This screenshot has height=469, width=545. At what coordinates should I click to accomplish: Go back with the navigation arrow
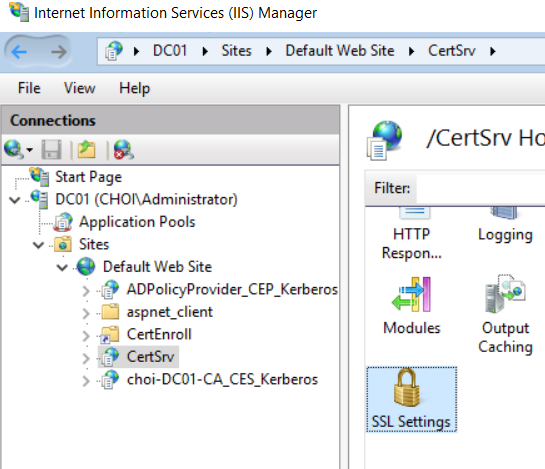[19, 52]
